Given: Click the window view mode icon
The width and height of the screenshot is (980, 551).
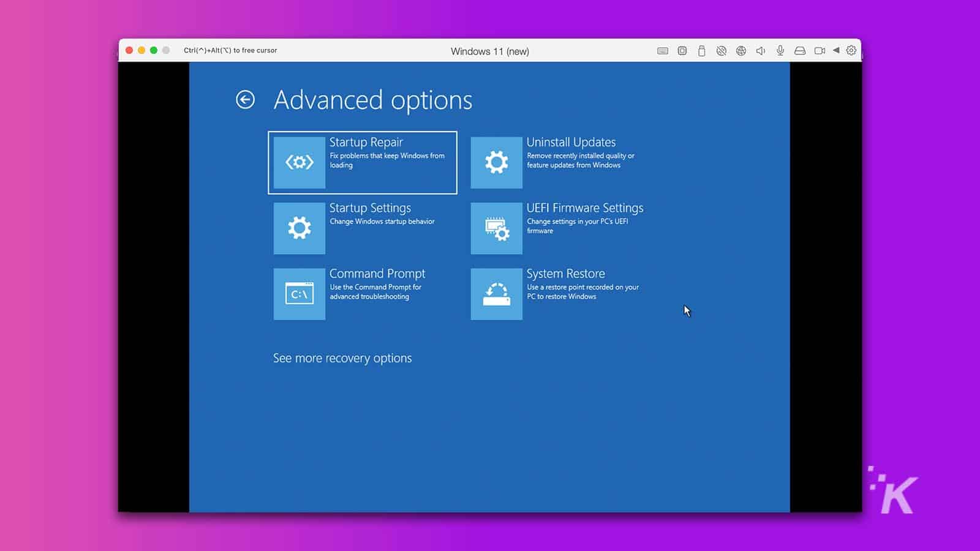Looking at the screenshot, I should [682, 51].
